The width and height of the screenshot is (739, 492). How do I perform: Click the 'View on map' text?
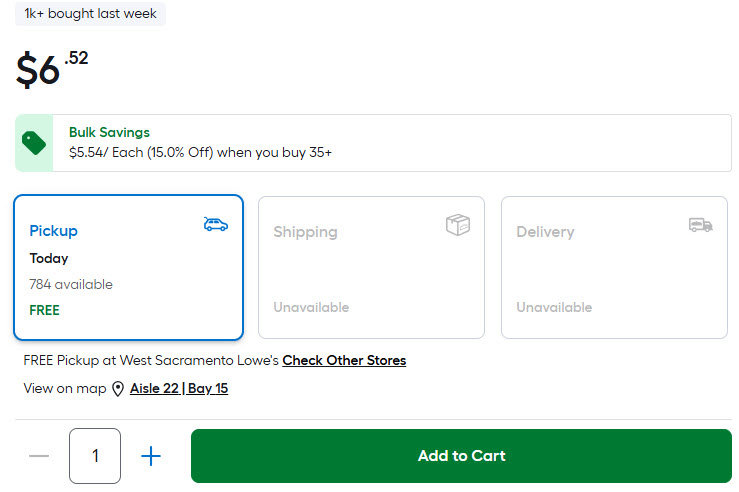(x=64, y=388)
